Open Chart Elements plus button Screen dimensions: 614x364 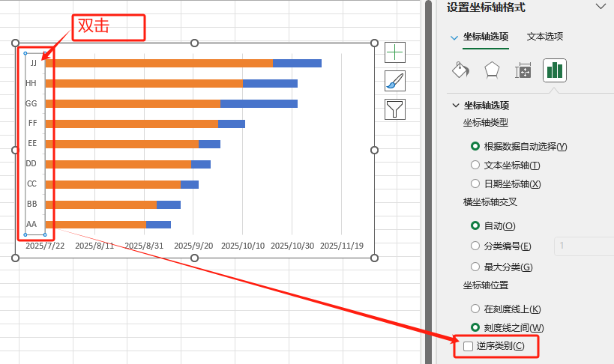(394, 52)
